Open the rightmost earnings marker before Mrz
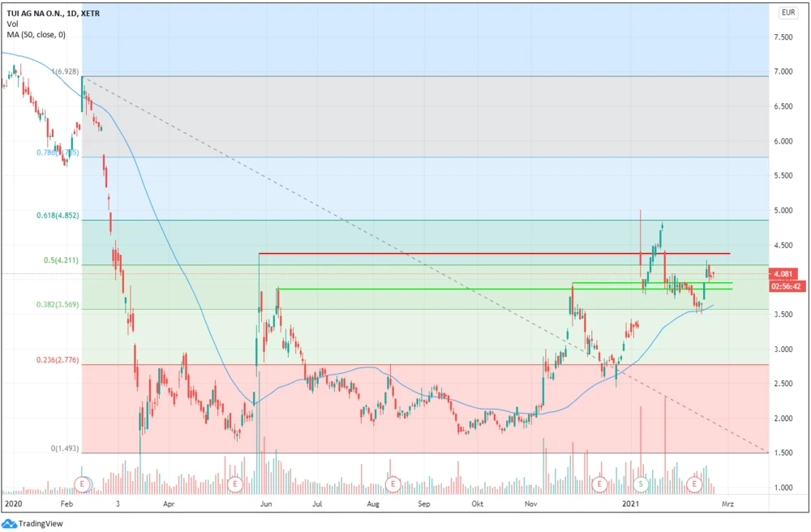 pos(694,484)
